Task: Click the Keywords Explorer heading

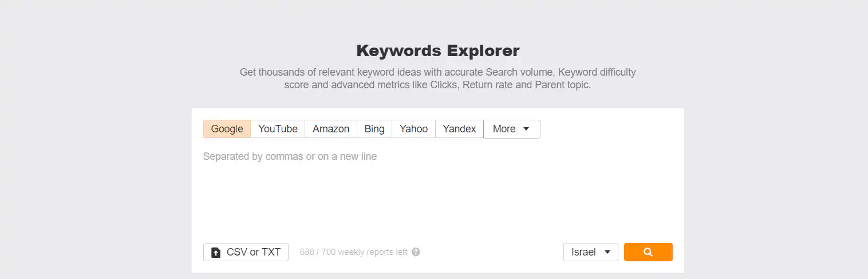Action: 437,51
